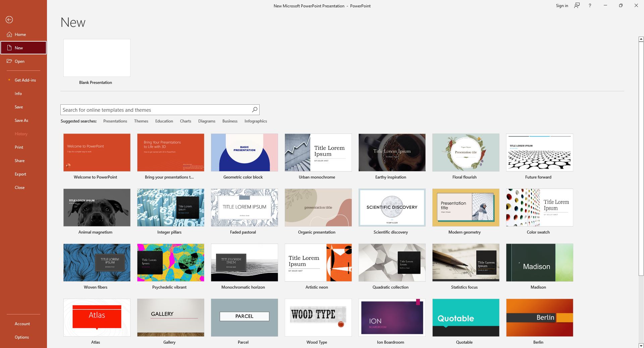Select the Color swatch template
This screenshot has height=348, width=644.
pos(540,207)
